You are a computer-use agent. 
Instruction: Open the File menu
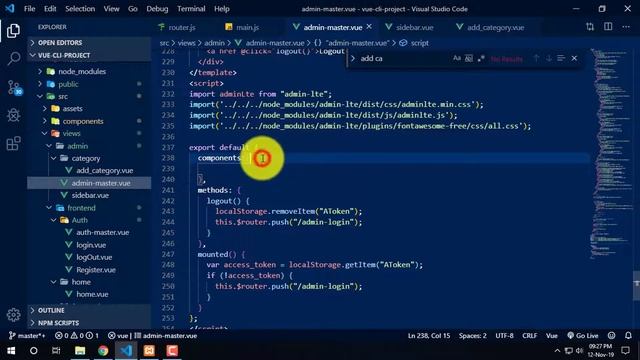tap(29, 9)
